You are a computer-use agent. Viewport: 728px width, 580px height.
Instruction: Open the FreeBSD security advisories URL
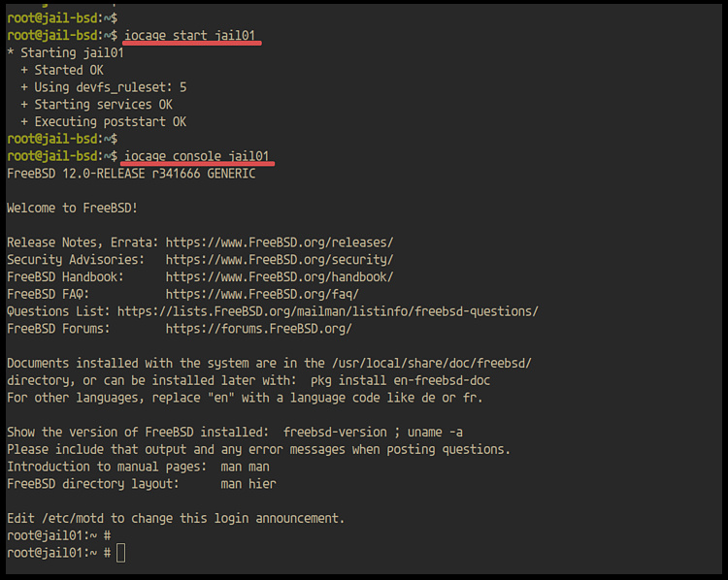click(x=280, y=260)
